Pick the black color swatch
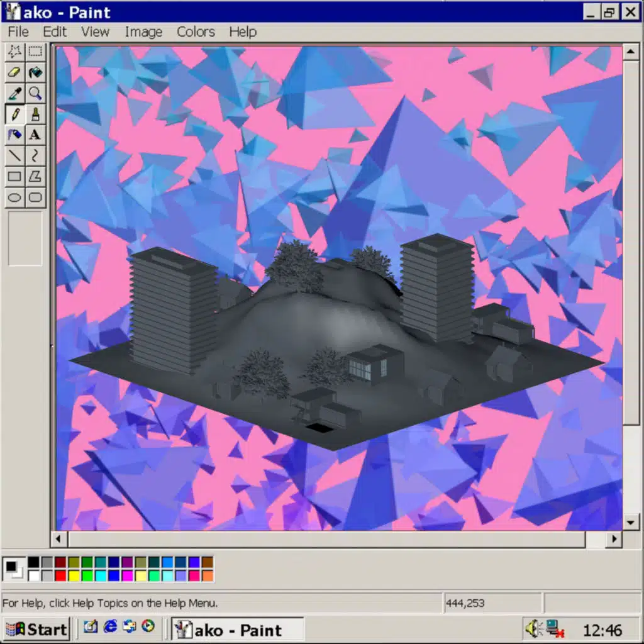This screenshot has width=644, height=644. [x=34, y=562]
